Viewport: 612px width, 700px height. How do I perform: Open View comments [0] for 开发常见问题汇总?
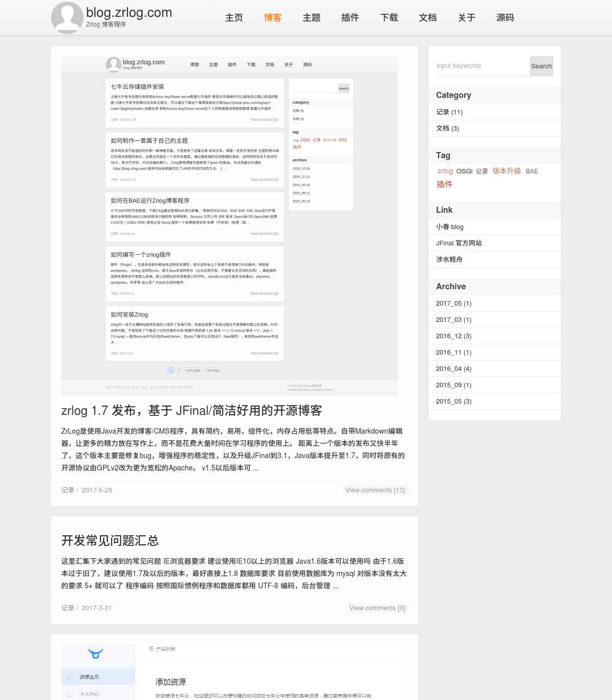tap(377, 608)
